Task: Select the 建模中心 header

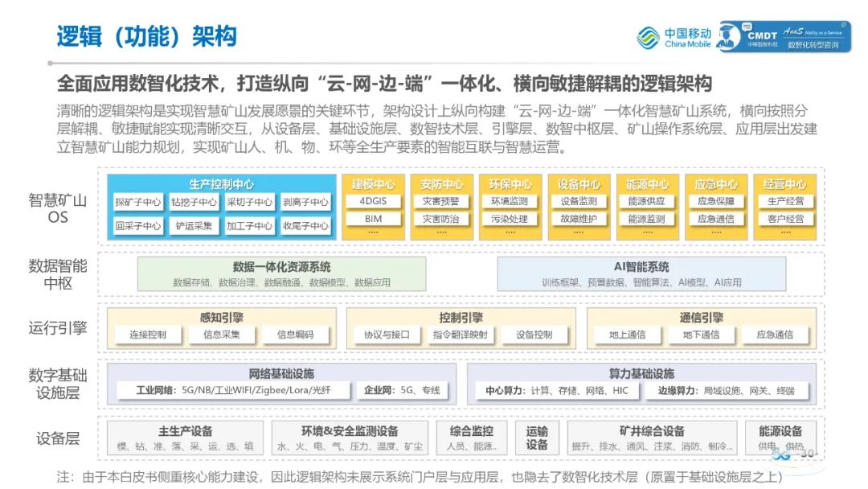Action: [373, 184]
